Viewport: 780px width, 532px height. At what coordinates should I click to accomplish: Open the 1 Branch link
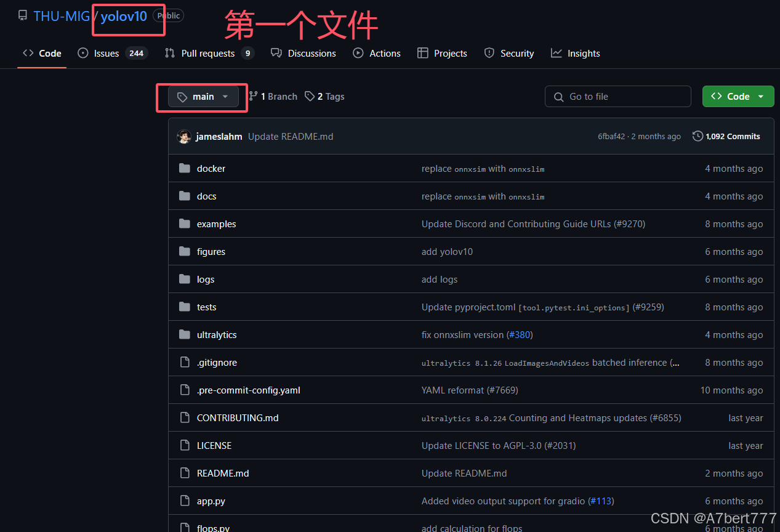coord(273,97)
